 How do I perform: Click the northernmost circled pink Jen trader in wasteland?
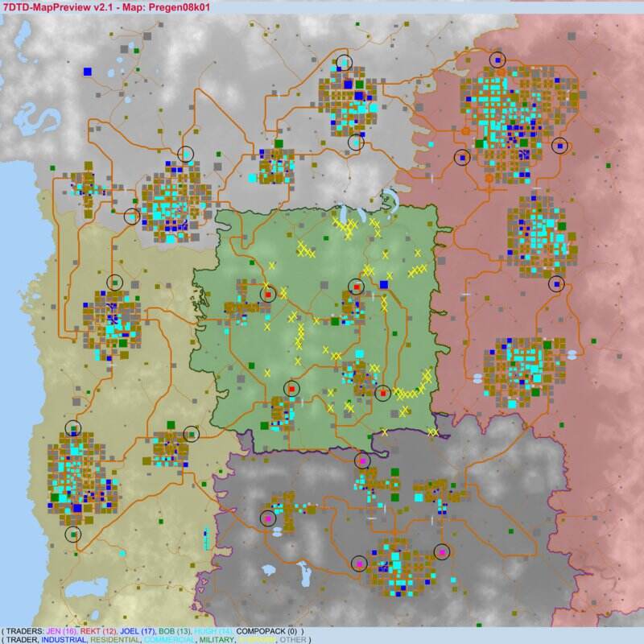(362, 460)
